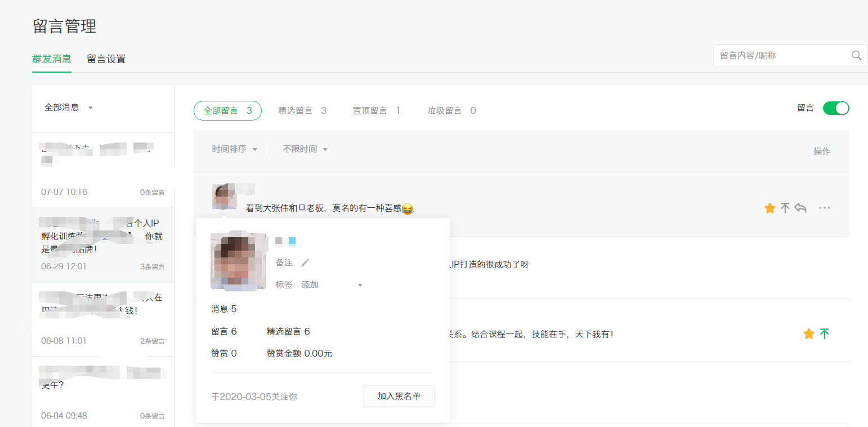The height and width of the screenshot is (427, 868).
Task: Pin to top the 大张伟 comment
Action: pos(785,208)
